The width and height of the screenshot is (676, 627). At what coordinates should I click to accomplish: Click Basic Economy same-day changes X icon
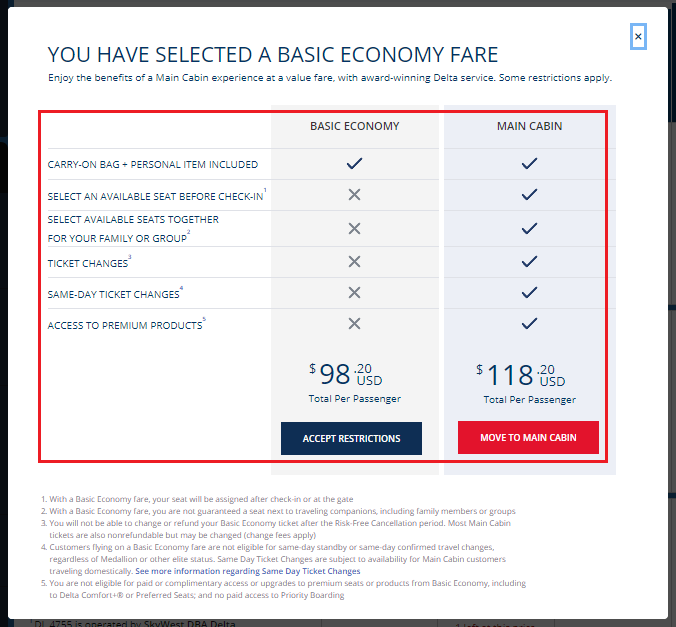click(353, 293)
